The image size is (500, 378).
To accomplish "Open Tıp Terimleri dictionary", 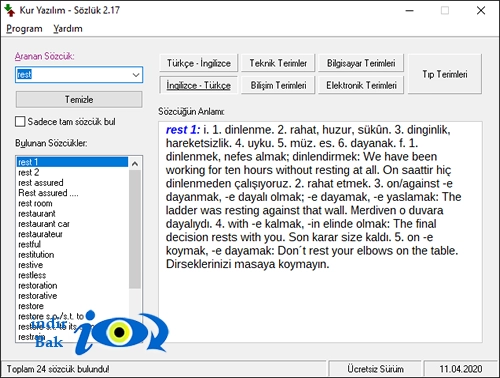I will coord(445,74).
